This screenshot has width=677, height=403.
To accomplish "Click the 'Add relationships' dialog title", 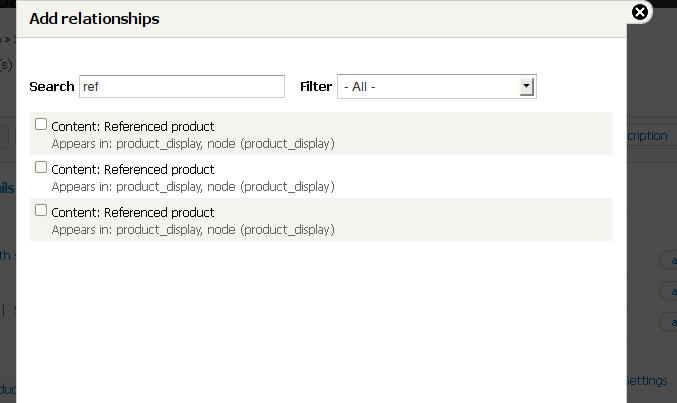I will click(x=94, y=18).
